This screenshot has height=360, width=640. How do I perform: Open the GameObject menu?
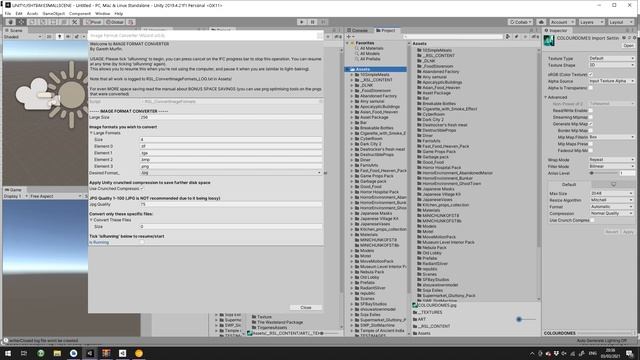point(53,13)
